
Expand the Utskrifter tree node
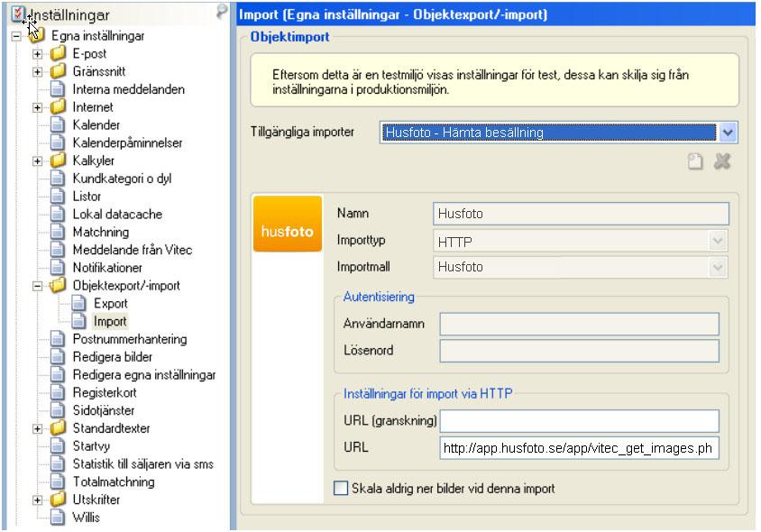coord(37,500)
